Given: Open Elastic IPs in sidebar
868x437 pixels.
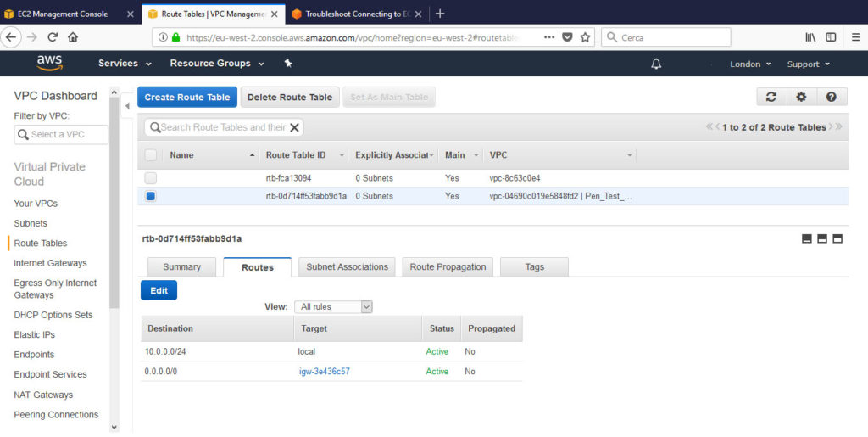Looking at the screenshot, I should click(x=34, y=334).
